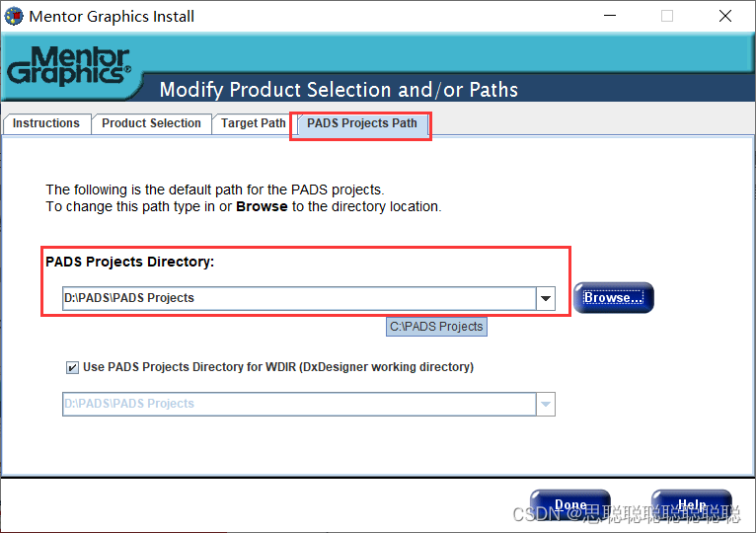
Task: Open the Target Path tab
Action: [253, 123]
